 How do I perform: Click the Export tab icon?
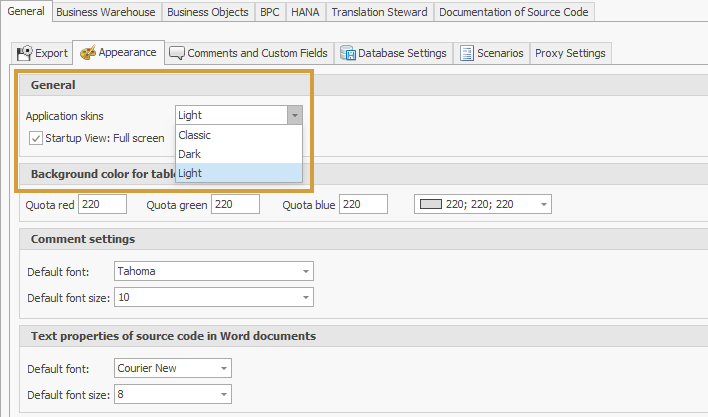(x=25, y=53)
